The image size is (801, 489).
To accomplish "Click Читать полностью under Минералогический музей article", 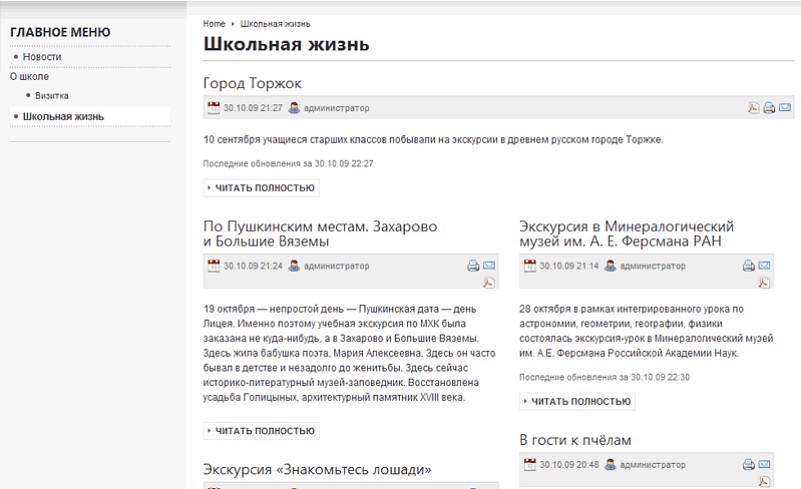I will click(577, 402).
